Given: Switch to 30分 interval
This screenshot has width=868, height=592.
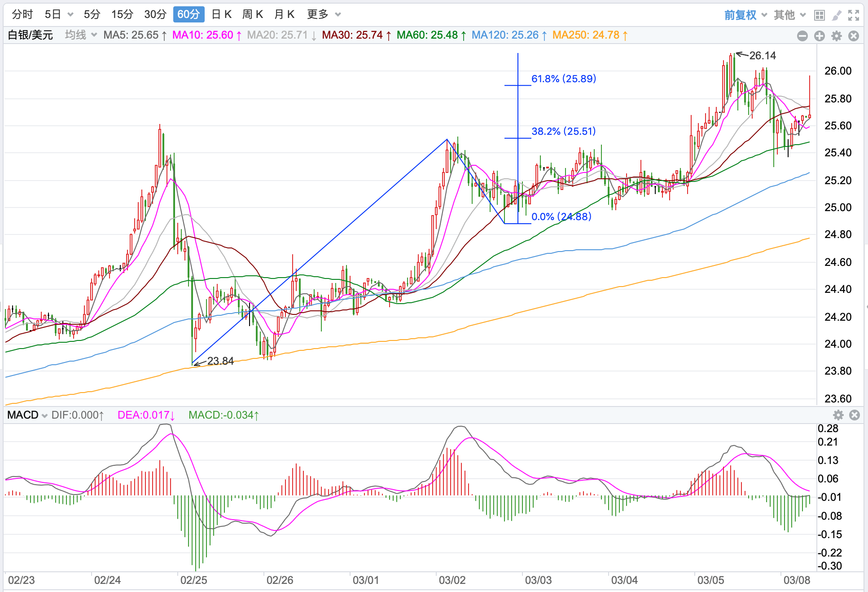Looking at the screenshot, I should tap(155, 14).
